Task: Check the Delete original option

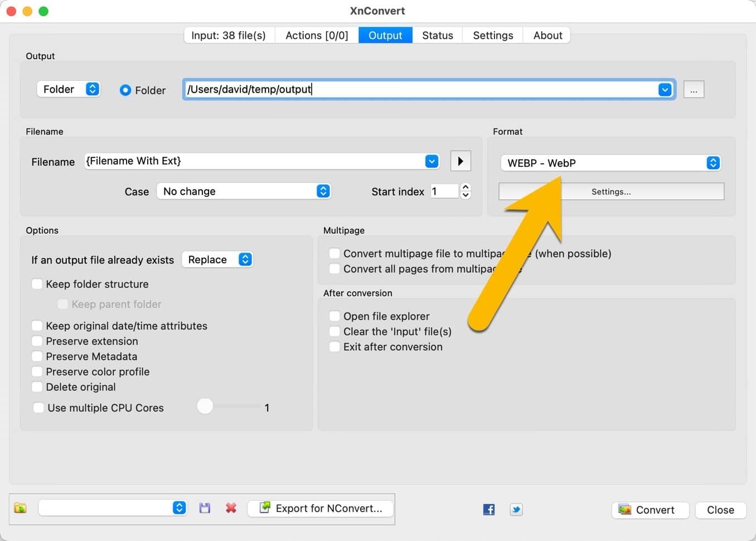Action: coord(37,387)
